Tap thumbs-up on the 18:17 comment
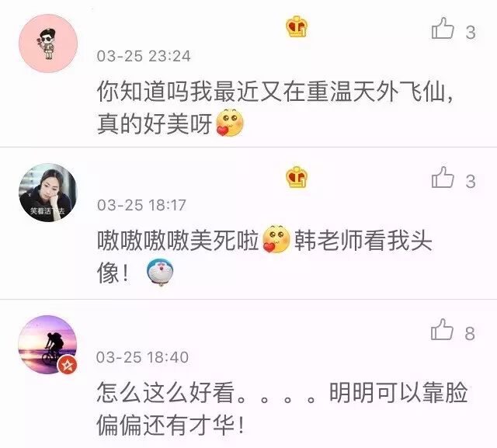The image size is (497, 448). tap(443, 178)
